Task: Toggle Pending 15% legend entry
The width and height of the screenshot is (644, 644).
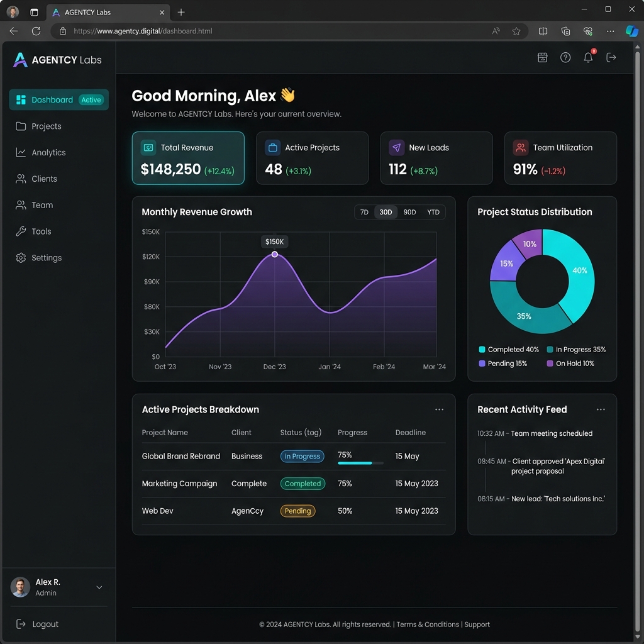Action: coord(502,364)
